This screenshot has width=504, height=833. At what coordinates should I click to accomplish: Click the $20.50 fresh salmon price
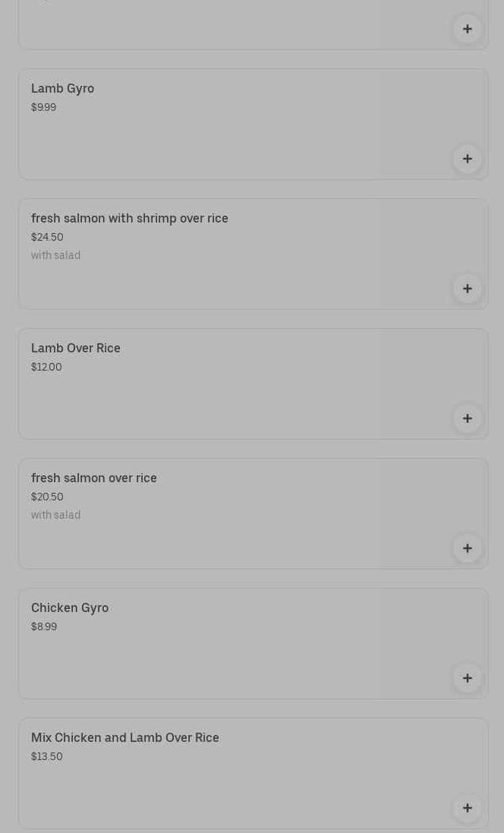[47, 497]
